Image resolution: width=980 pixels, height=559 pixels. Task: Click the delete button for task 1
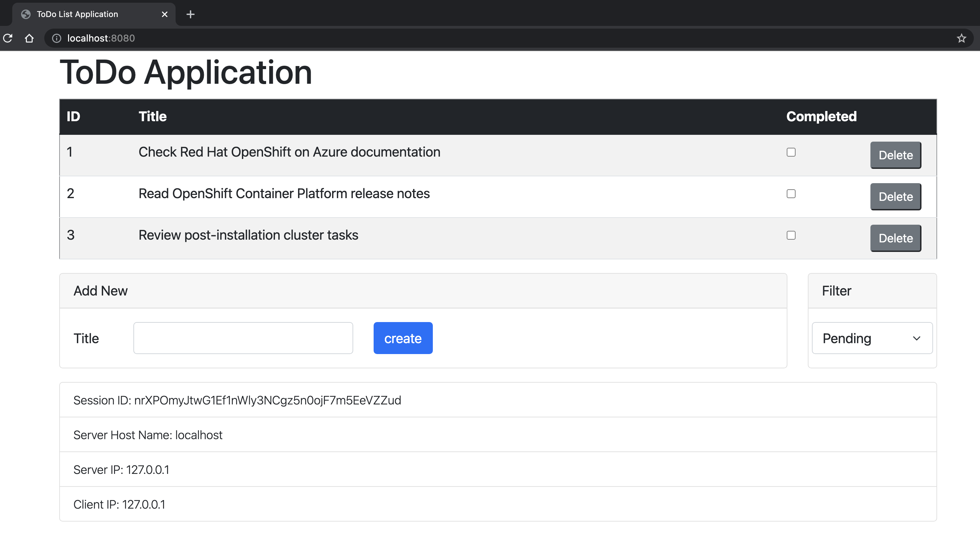tap(895, 155)
